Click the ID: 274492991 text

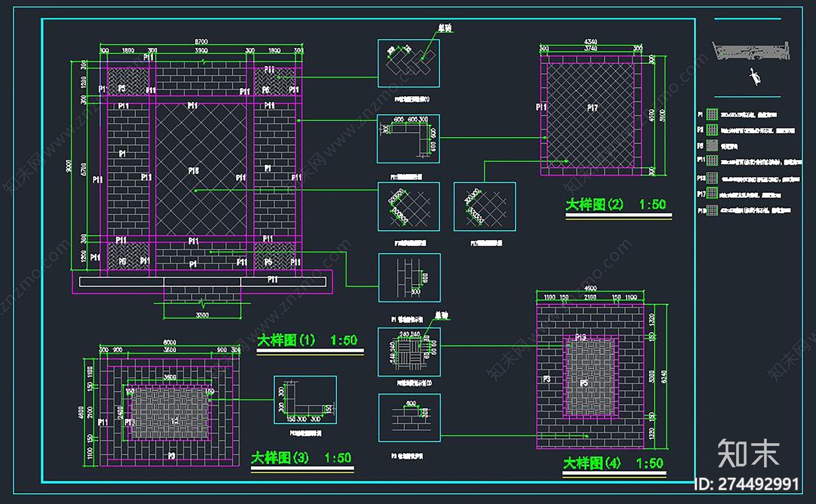point(747,484)
